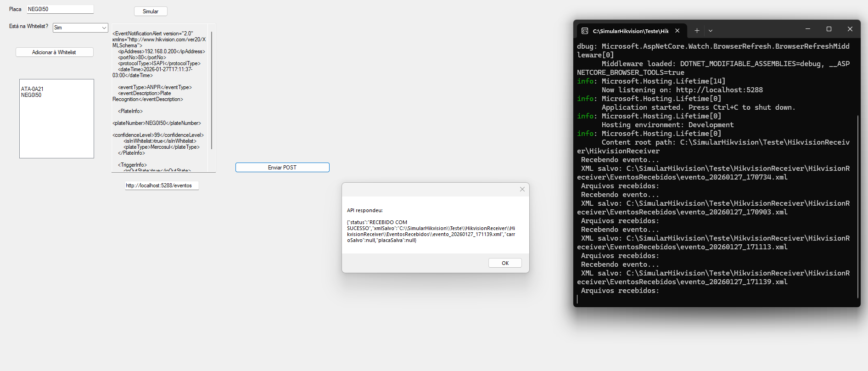Screen dimensions: 868x371
Task: Focus the Placa text field
Action: tap(60, 9)
